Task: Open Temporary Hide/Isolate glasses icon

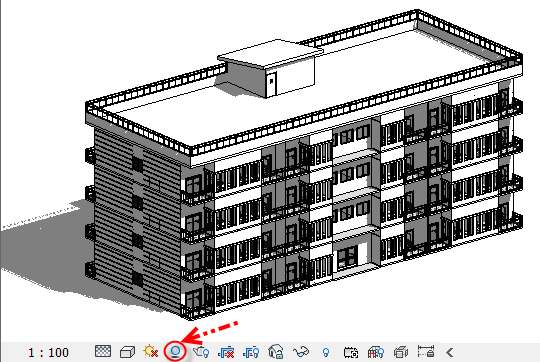Action: click(x=301, y=352)
